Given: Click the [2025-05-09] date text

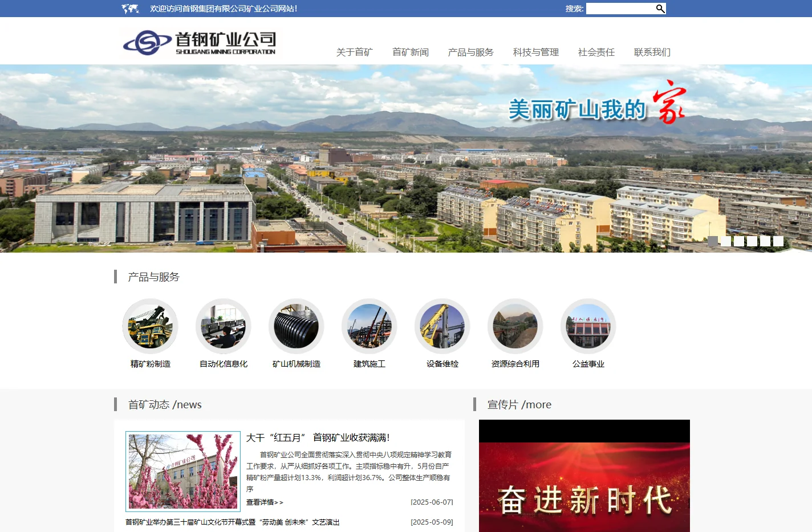Looking at the screenshot, I should tap(432, 522).
